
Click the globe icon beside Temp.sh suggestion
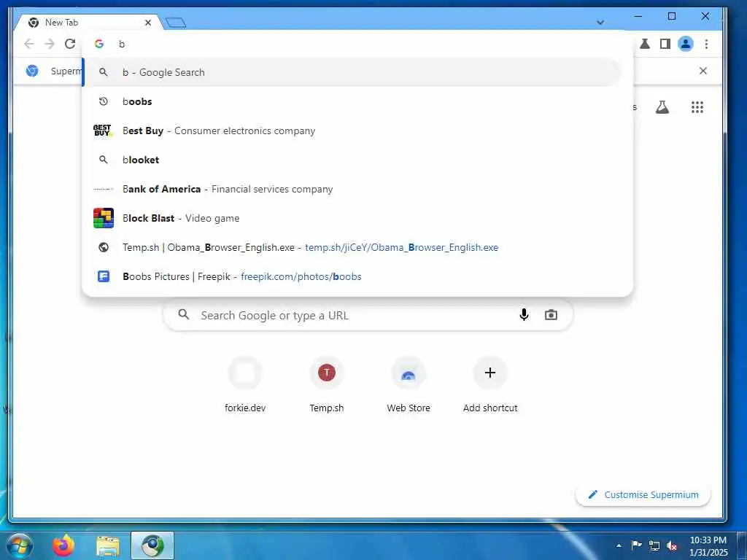104,248
